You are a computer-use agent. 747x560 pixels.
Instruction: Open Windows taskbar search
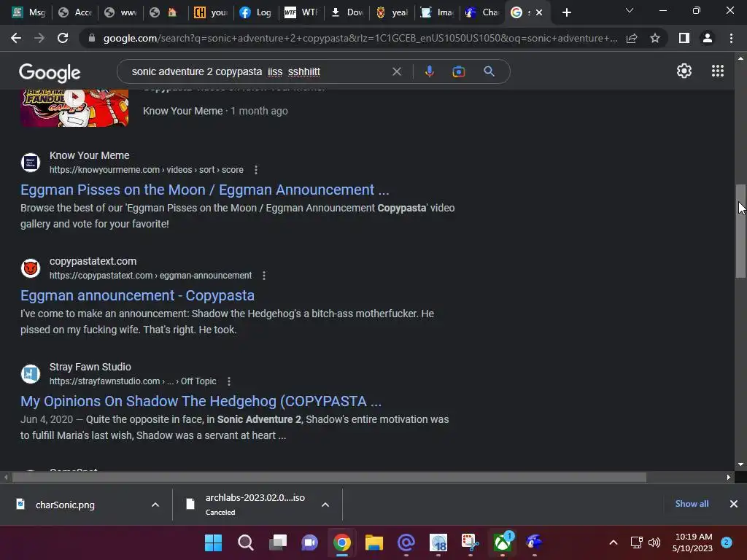click(x=245, y=542)
